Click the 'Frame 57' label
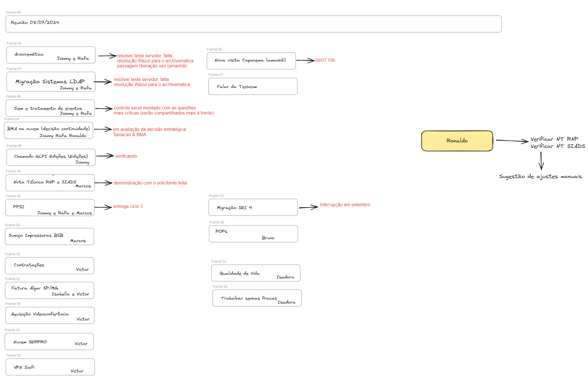 coord(216,75)
